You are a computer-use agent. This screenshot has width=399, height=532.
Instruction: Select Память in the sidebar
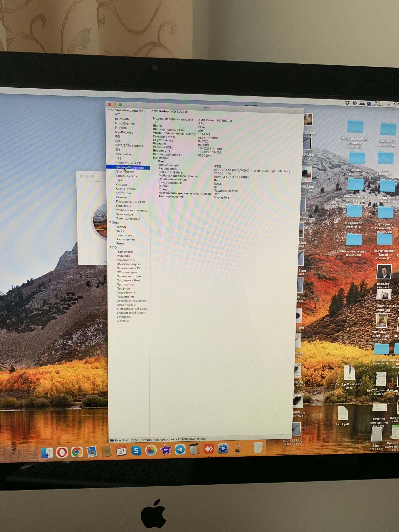coord(121,197)
